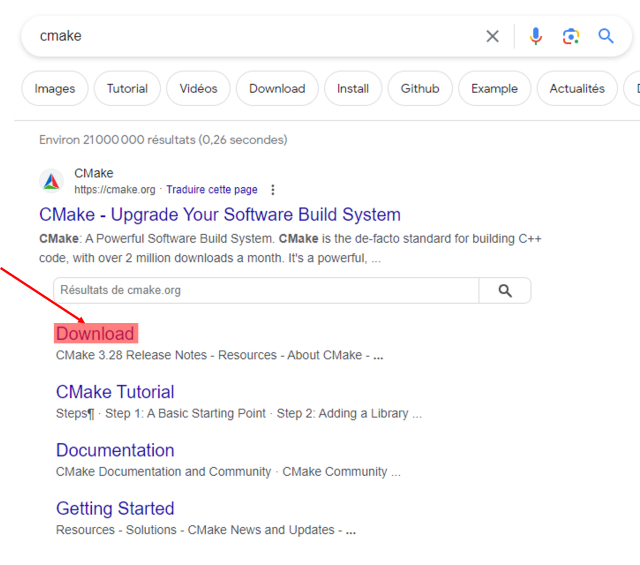Open the CMake Tutorial sitelink
Viewport: 640px width, 565px height.
115,392
